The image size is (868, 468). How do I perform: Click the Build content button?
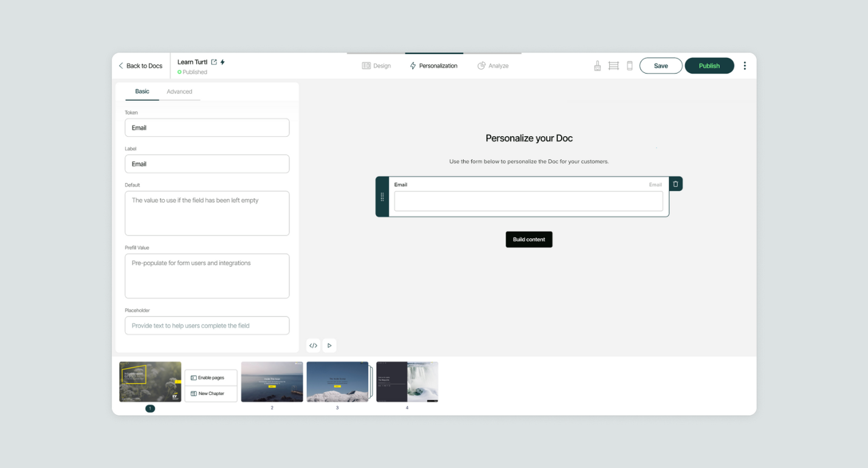(x=529, y=239)
